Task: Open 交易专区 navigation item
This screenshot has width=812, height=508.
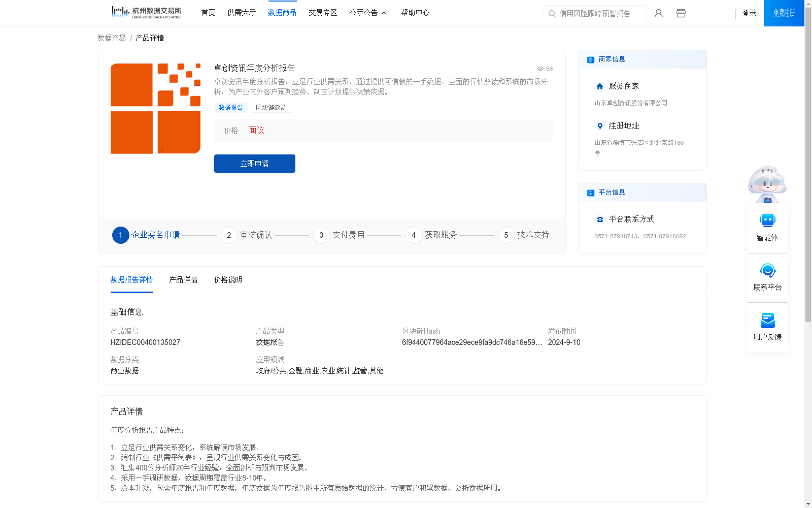Action: [323, 13]
